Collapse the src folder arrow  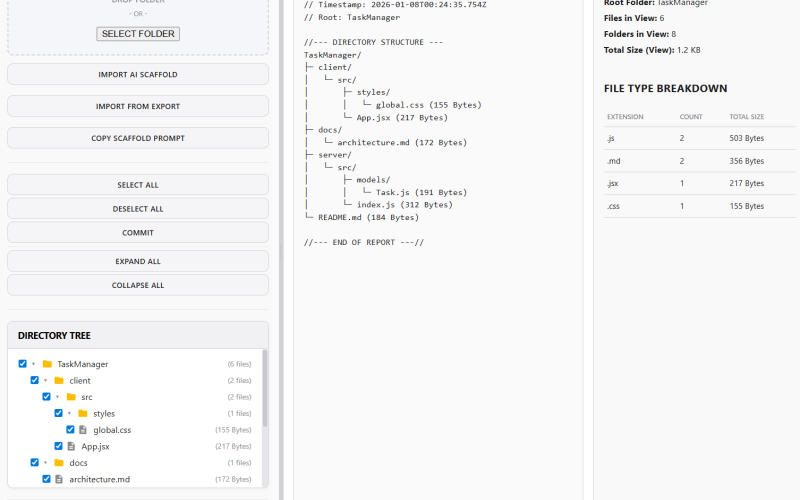pyautogui.click(x=58, y=396)
